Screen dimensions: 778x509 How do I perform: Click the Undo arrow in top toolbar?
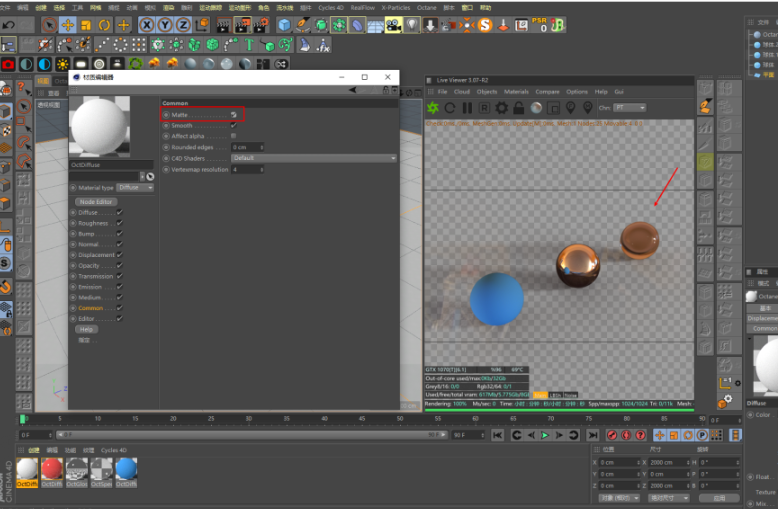(x=10, y=25)
